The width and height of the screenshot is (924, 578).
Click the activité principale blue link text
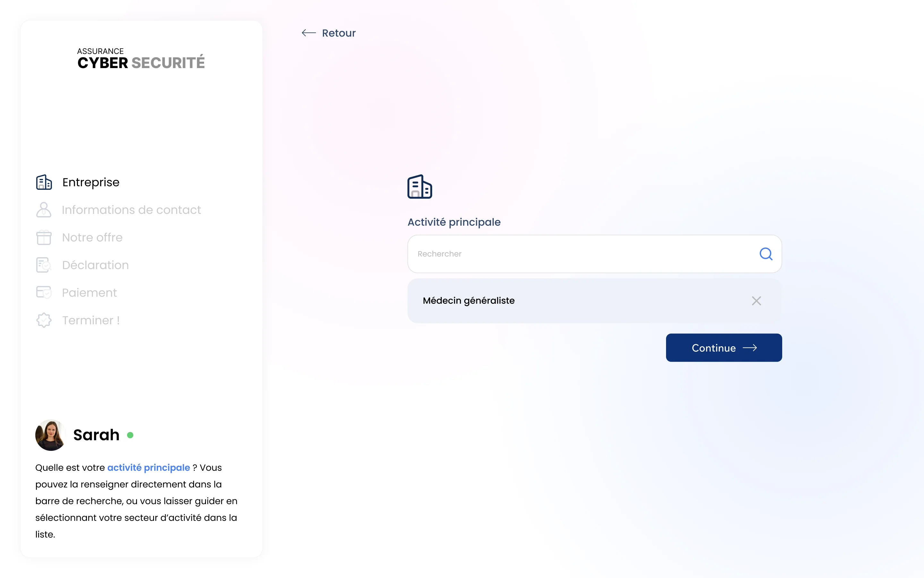tap(149, 468)
